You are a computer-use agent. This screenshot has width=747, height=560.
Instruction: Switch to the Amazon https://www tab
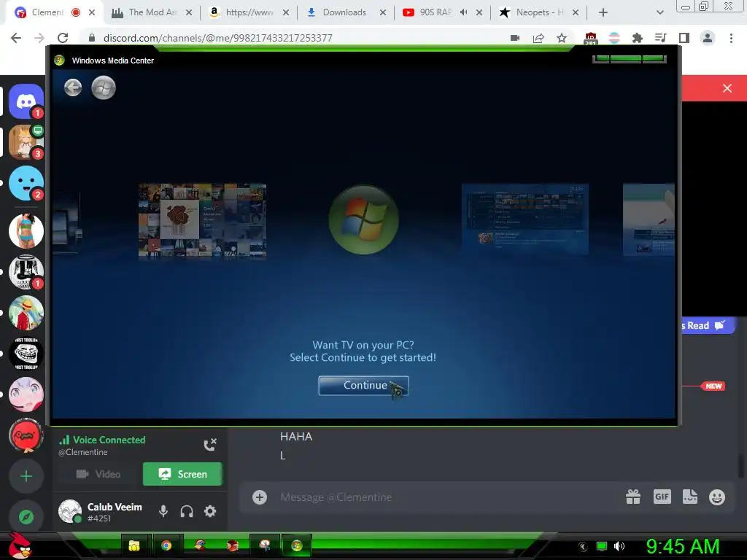[249, 12]
